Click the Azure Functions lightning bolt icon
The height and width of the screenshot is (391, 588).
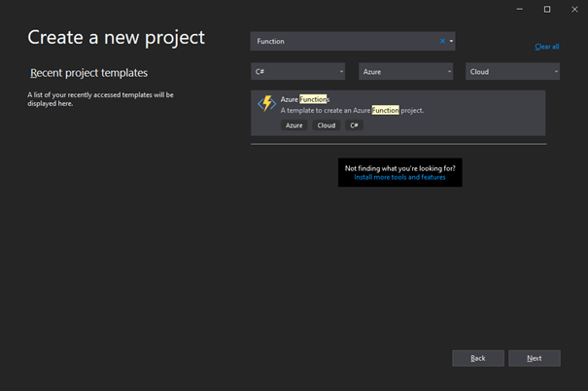click(265, 104)
